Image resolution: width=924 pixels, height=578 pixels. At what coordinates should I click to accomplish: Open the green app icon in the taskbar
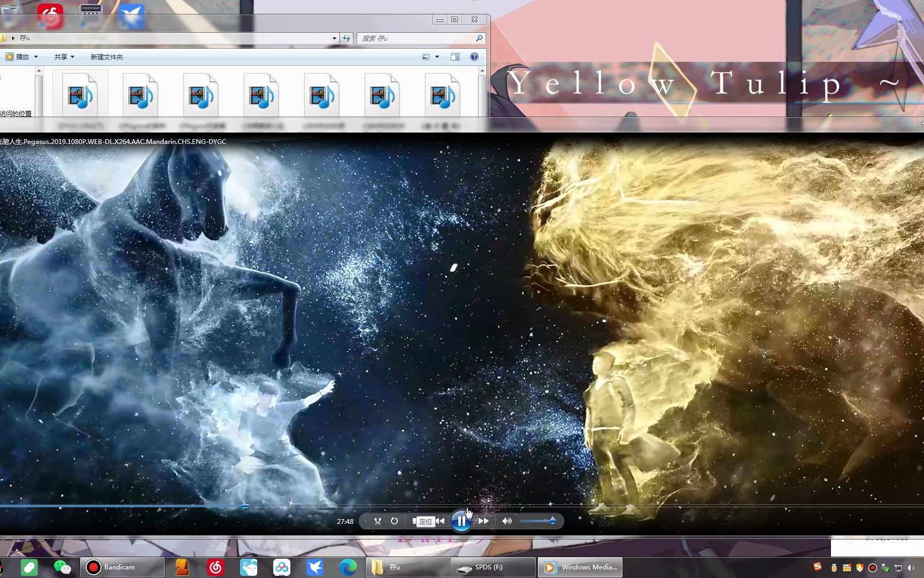(x=29, y=567)
